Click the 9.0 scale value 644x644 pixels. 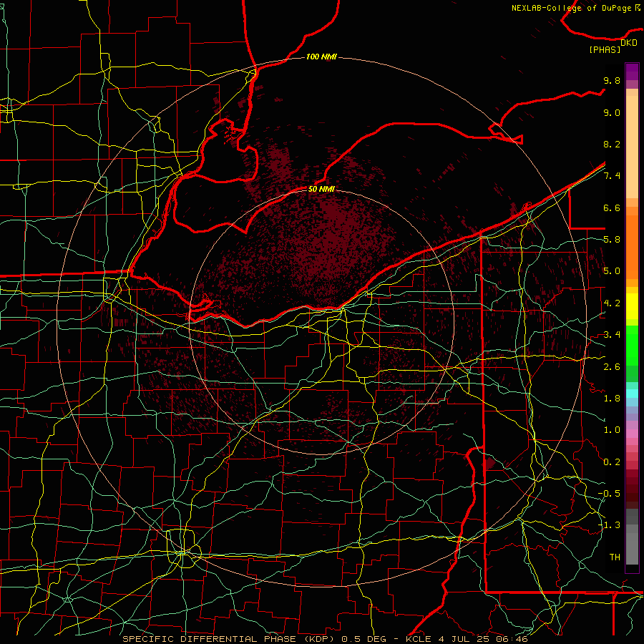(x=612, y=112)
